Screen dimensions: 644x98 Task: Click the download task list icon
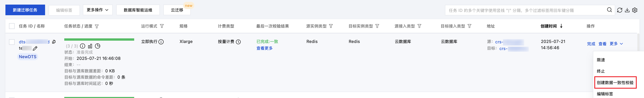point(627,10)
